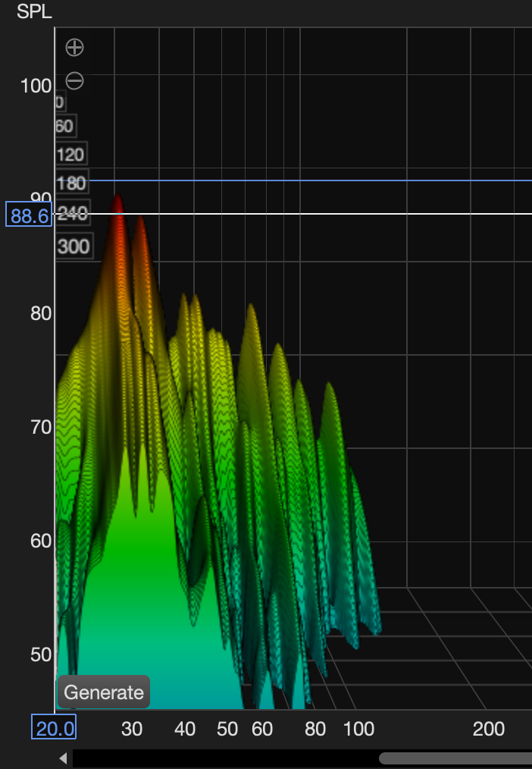The width and height of the screenshot is (532, 769).
Task: Click the 100 dB label on SPL axis
Action: [x=36, y=86]
